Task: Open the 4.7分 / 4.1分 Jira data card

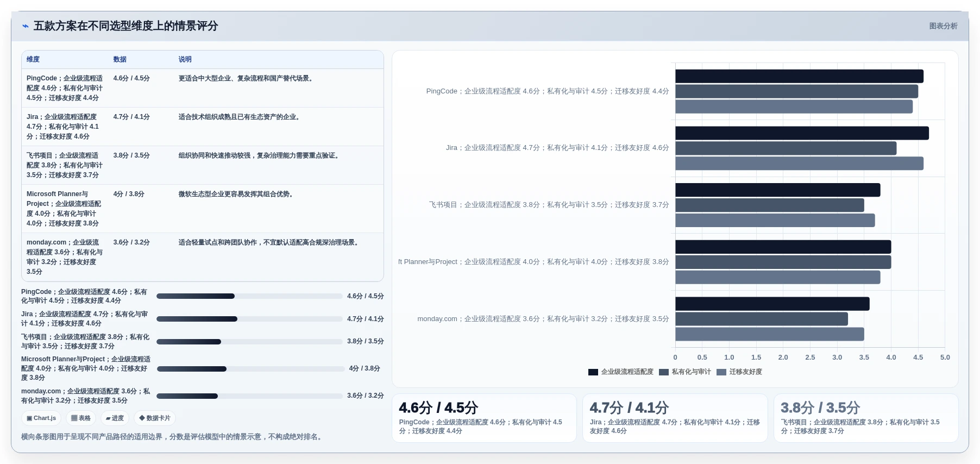Action: point(675,418)
